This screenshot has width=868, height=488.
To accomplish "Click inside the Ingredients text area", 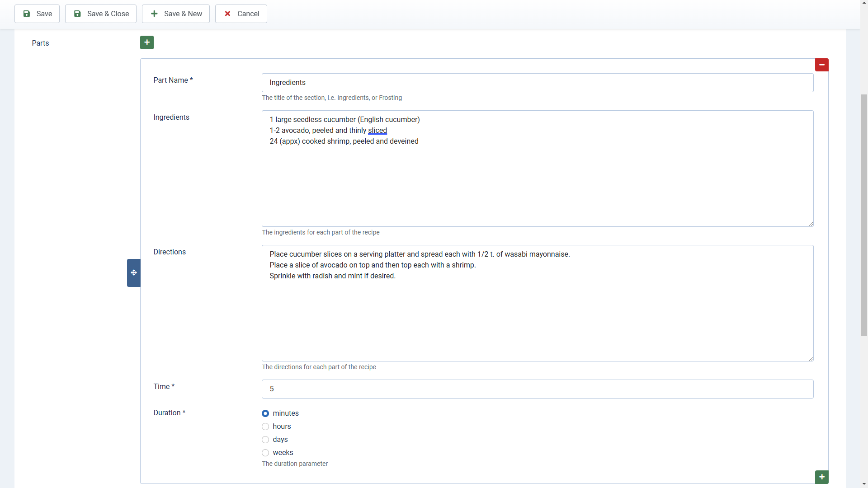I will pos(537,181).
